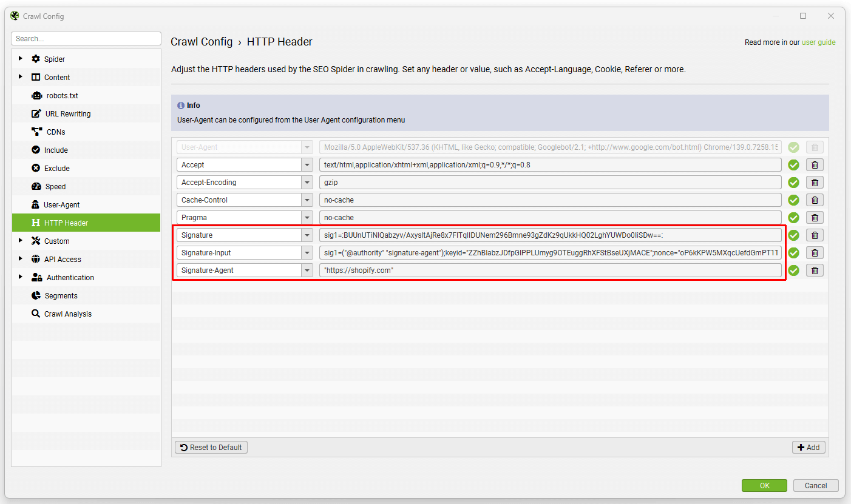Screen dimensions: 851x504
Task: Toggle the Signature header off
Action: 794,235
